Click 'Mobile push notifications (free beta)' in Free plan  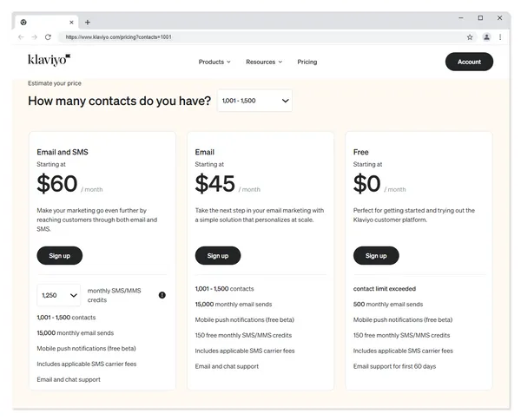403,319
